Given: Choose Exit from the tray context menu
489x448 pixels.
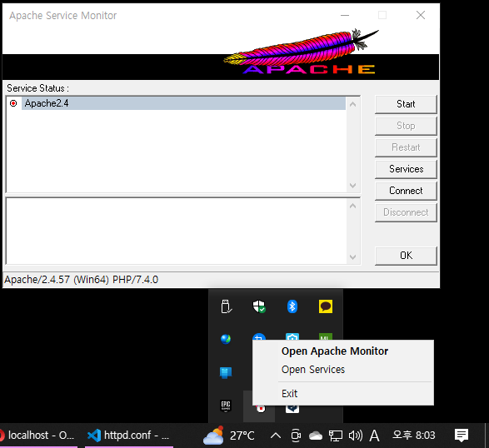Looking at the screenshot, I should (x=289, y=393).
